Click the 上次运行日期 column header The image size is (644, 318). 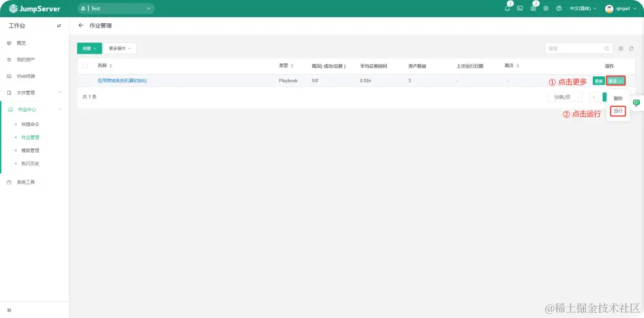[x=470, y=66]
